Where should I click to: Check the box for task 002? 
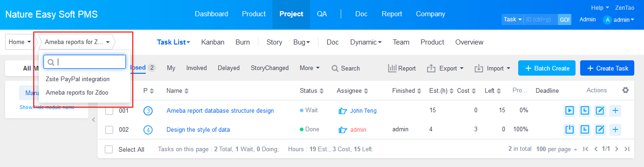(109, 130)
